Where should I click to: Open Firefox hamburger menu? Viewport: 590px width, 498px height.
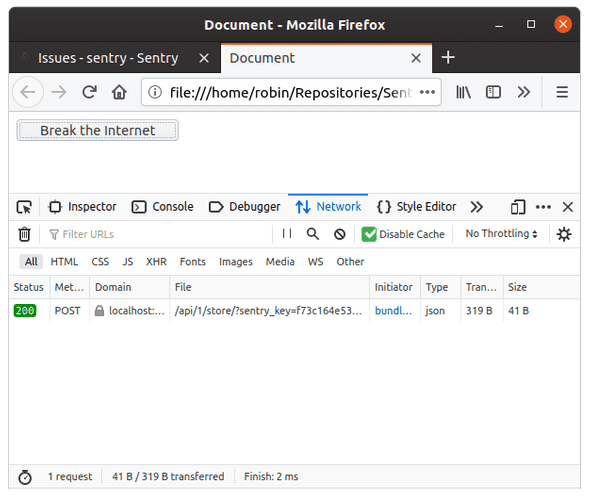pos(562,92)
